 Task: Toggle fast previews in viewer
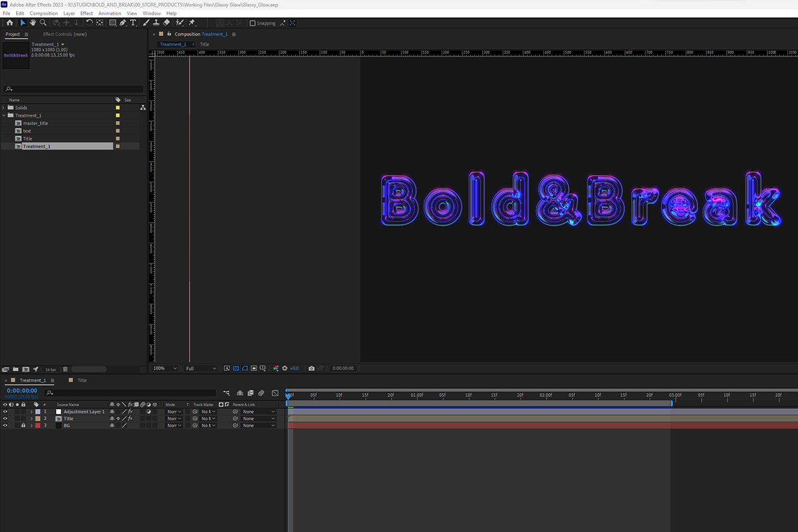[x=227, y=368]
